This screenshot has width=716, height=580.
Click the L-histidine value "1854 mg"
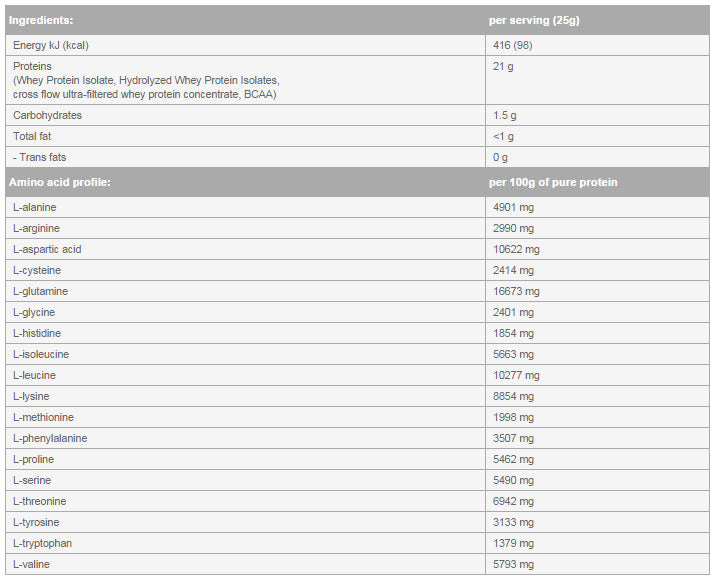513,333
